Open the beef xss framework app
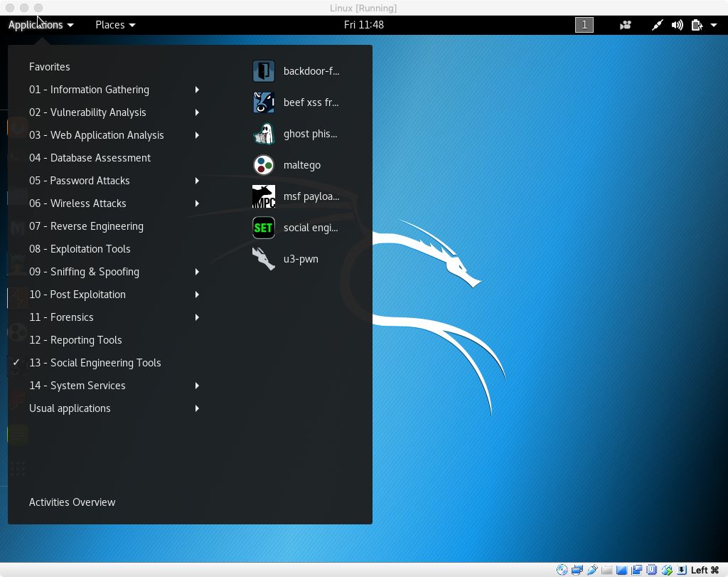The image size is (728, 577). coord(296,102)
